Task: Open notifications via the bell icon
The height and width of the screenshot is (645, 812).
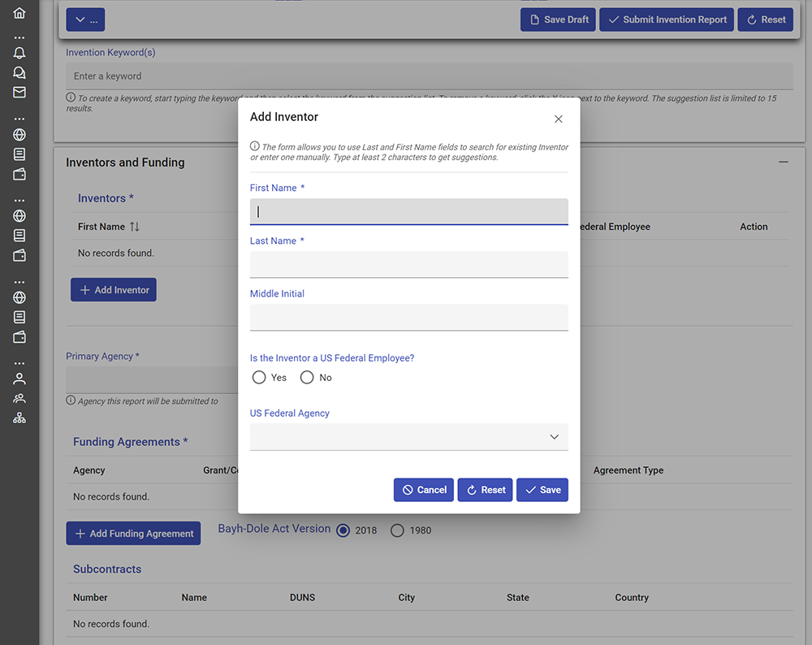Action: coord(19,53)
